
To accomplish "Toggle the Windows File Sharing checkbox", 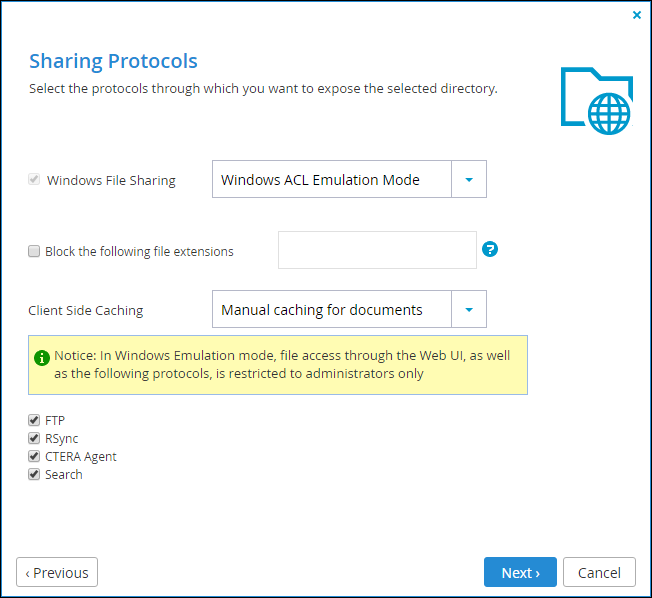I will 34,180.
